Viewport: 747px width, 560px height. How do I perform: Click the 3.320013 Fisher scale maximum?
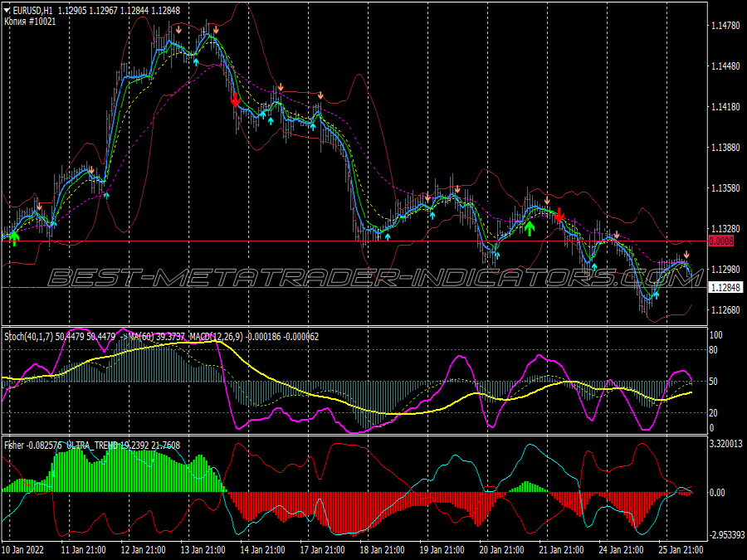point(726,444)
